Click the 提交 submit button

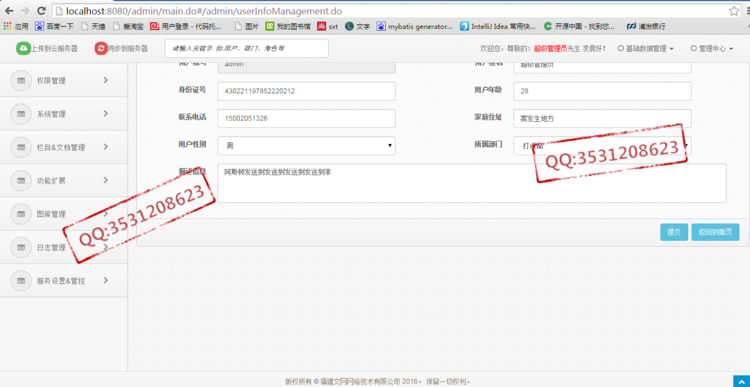pyautogui.click(x=674, y=232)
